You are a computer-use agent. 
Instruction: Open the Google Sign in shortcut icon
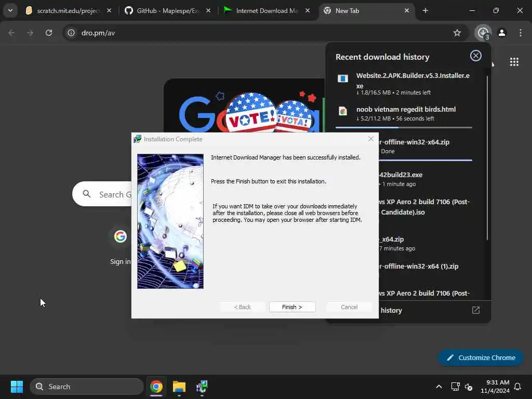(120, 236)
